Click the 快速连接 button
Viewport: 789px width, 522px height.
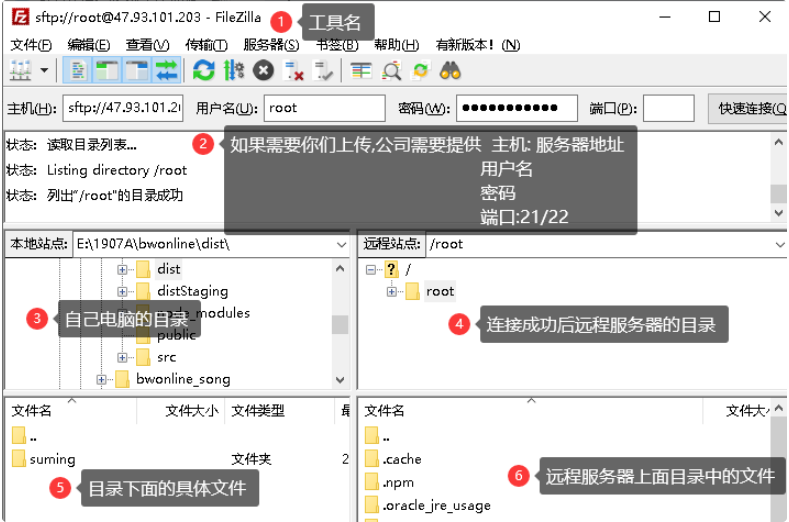(749, 108)
